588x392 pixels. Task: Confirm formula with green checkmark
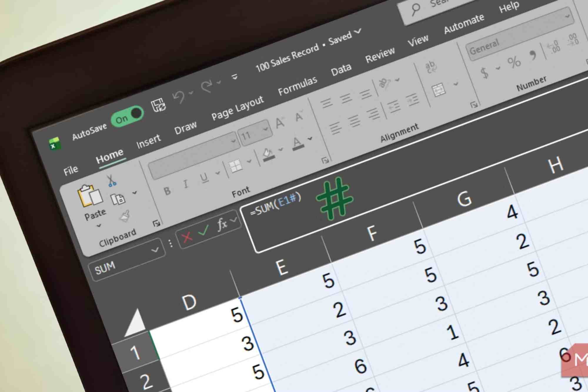pos(203,230)
